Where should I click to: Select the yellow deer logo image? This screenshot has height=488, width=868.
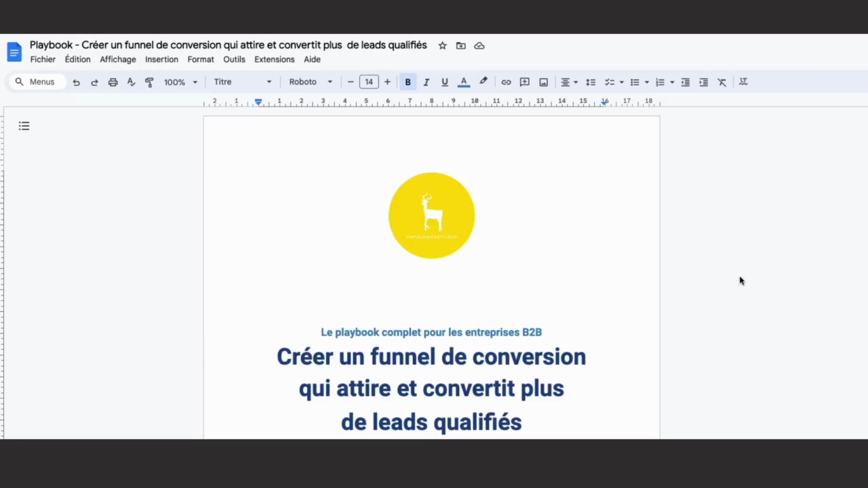point(431,216)
